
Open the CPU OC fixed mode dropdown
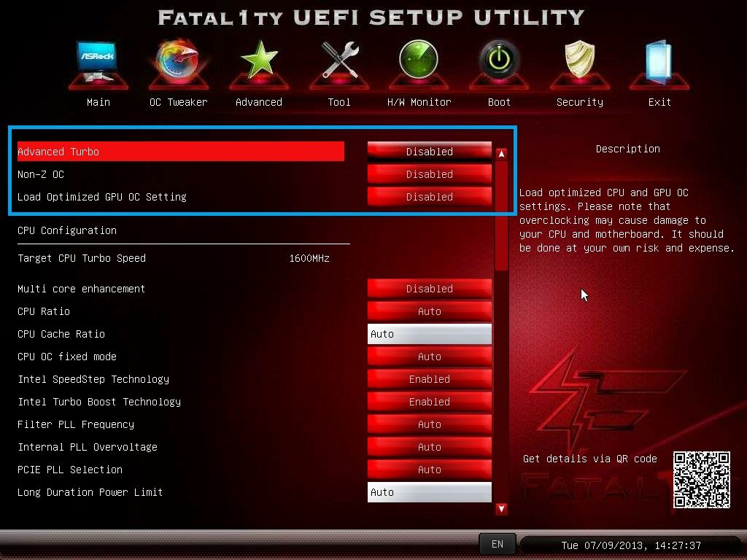coord(429,357)
